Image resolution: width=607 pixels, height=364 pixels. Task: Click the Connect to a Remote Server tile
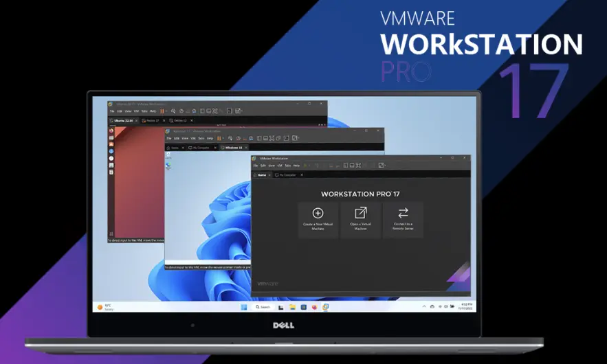point(403,220)
